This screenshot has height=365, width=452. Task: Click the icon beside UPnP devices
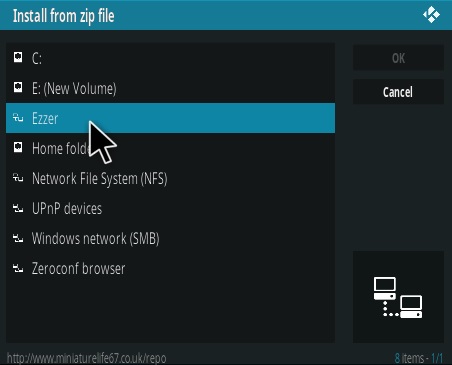pyautogui.click(x=18, y=209)
